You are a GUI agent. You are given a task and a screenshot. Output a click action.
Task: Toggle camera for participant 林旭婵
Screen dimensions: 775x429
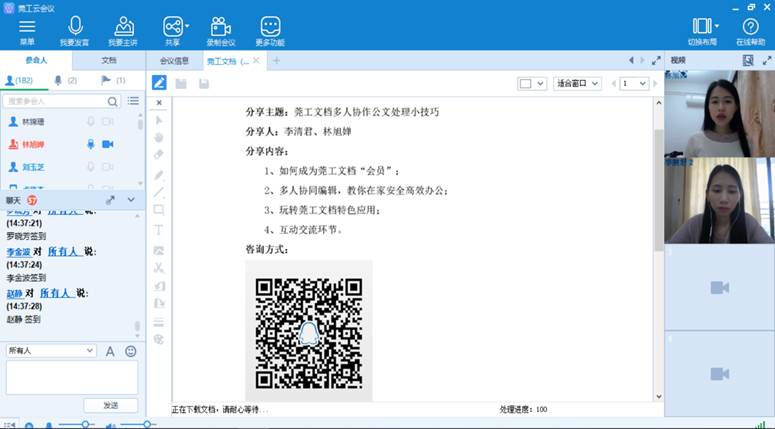tap(108, 144)
